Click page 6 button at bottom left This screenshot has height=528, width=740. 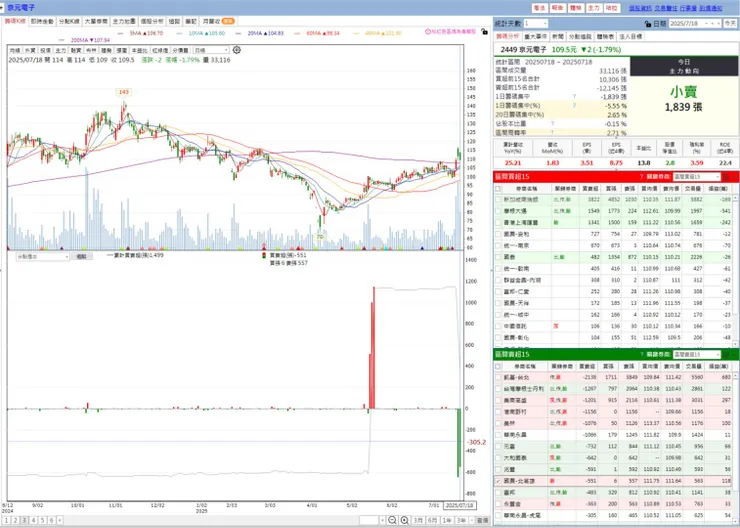click(x=51, y=520)
